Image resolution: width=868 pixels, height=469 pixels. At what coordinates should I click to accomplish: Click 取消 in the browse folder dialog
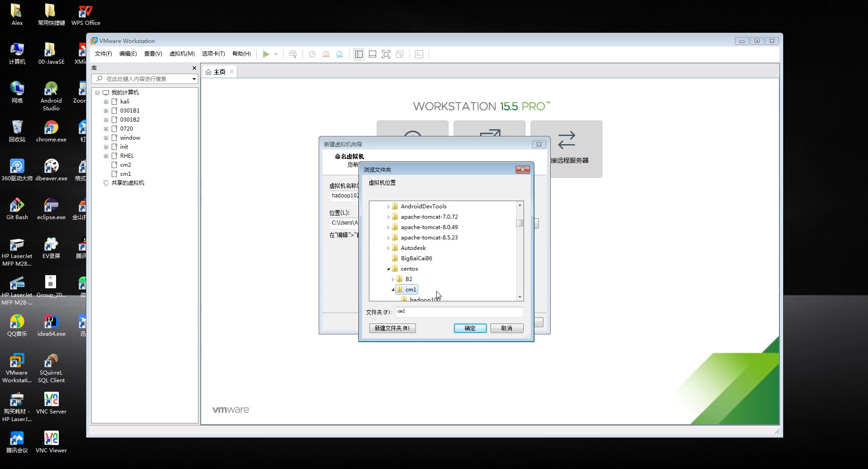coord(507,328)
